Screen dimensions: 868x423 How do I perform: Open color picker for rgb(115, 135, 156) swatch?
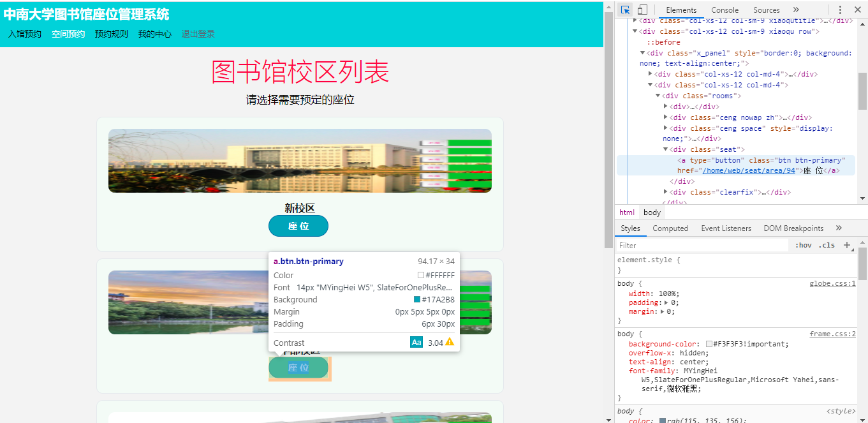point(662,421)
